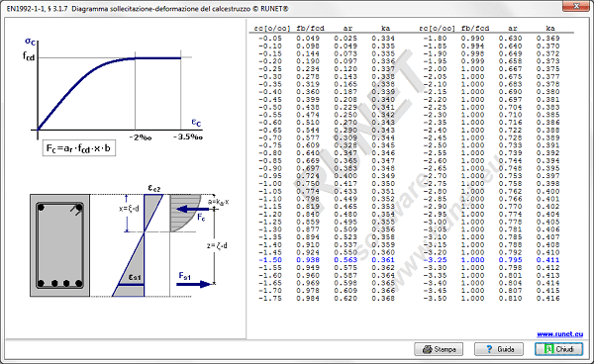Select the -0.05 strain row value
The height and width of the screenshot is (364, 594).
[270, 39]
